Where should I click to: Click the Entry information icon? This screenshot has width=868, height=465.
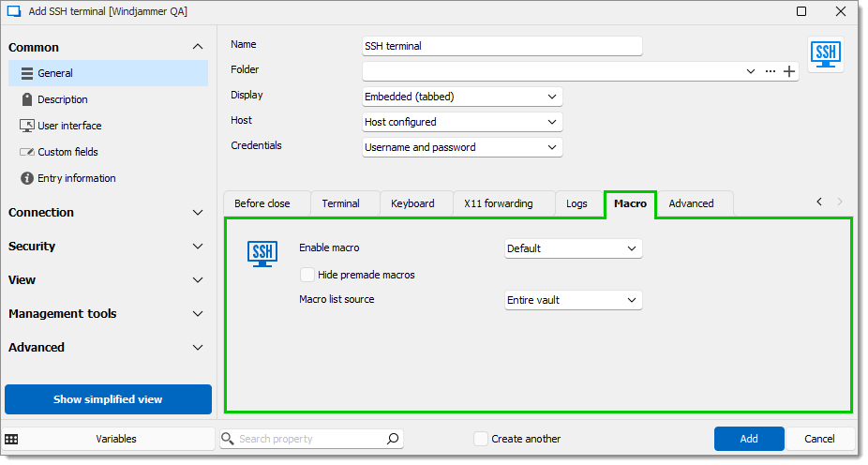[x=26, y=178]
